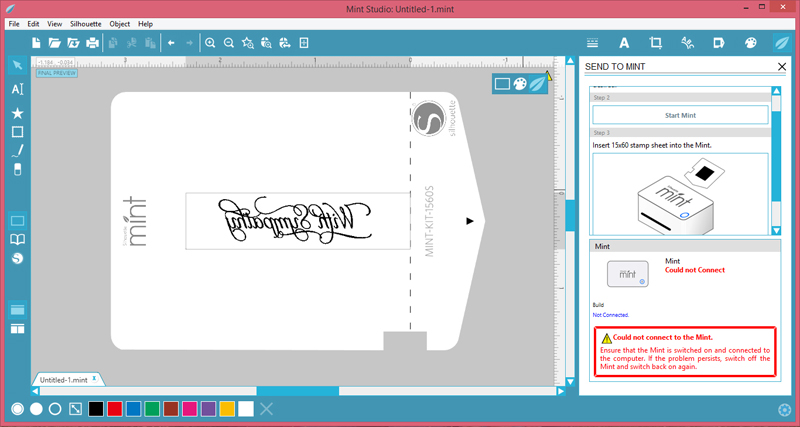This screenshot has width=800, height=427.
Task: Click the drag zoom icon
Action: pyautogui.click(x=266, y=43)
